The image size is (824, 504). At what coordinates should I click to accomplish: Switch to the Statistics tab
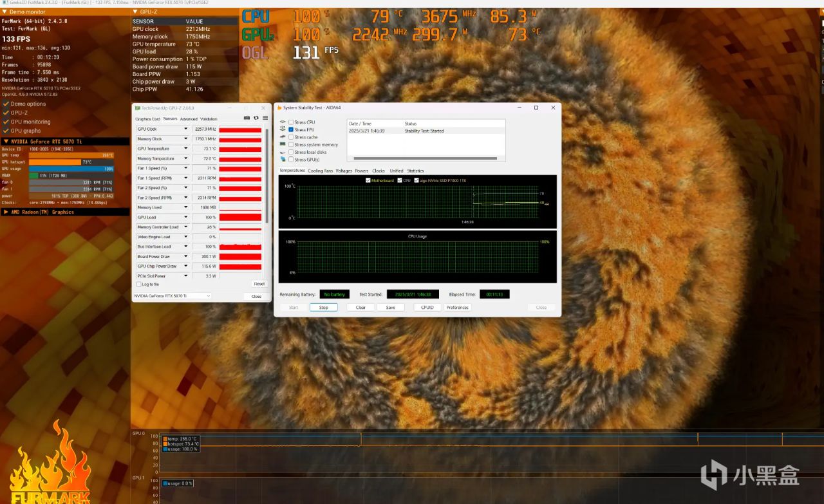415,171
